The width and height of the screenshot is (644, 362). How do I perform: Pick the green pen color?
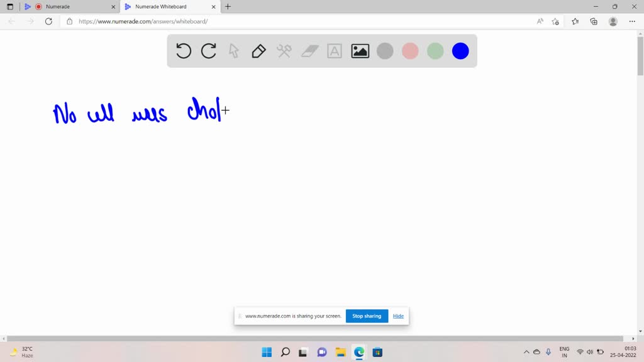click(x=435, y=51)
